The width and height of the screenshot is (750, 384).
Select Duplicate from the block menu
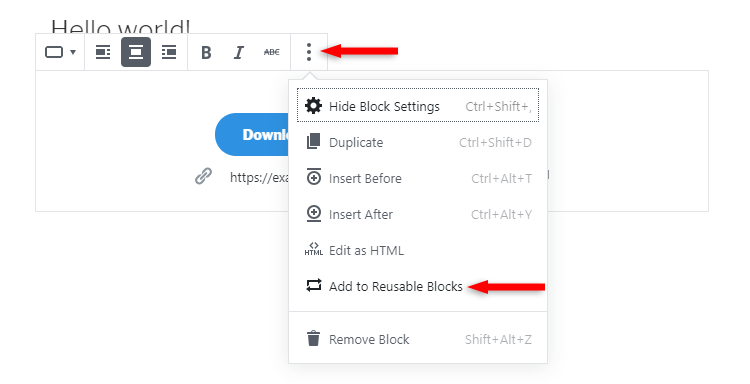pyautogui.click(x=418, y=142)
